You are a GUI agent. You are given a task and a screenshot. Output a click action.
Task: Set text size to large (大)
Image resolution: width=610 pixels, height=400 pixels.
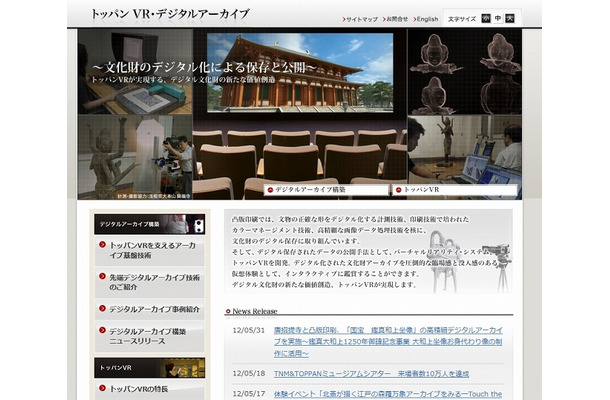[x=510, y=18]
